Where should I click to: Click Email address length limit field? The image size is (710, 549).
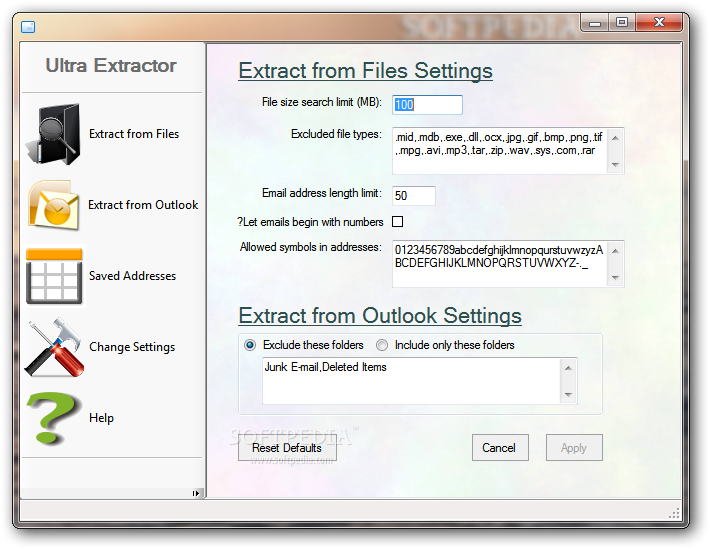click(413, 196)
